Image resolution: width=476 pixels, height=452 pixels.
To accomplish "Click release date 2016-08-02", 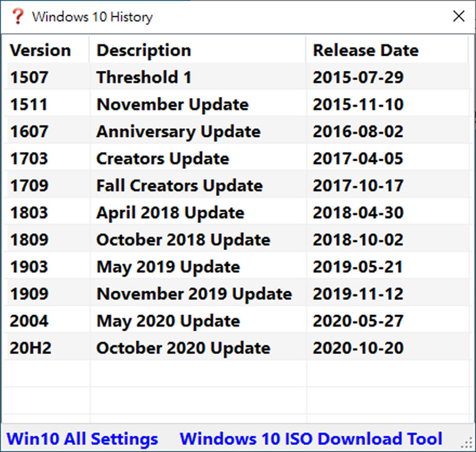I will tap(358, 131).
